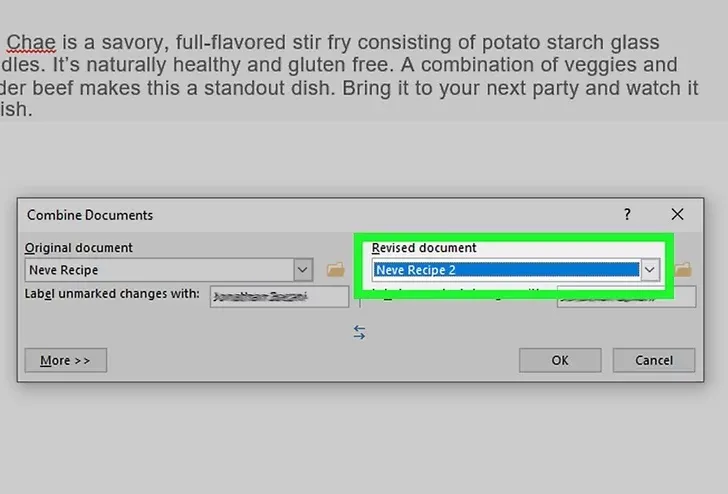Place cursor in the stir fry paragraph
This screenshot has width=728, height=494.
pyautogui.click(x=348, y=76)
